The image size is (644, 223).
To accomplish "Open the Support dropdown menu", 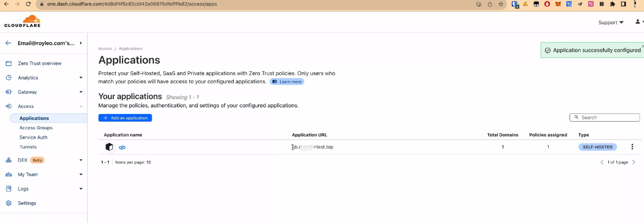I will pos(611,22).
